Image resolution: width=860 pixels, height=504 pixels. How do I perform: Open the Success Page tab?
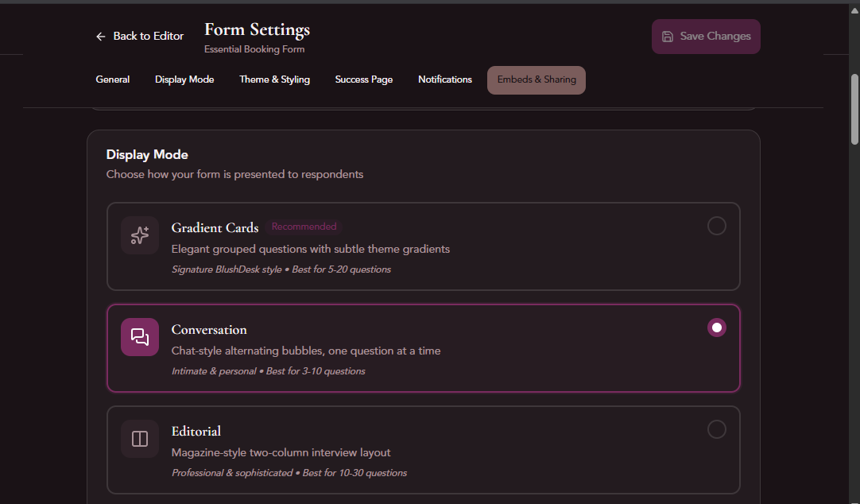pyautogui.click(x=364, y=79)
